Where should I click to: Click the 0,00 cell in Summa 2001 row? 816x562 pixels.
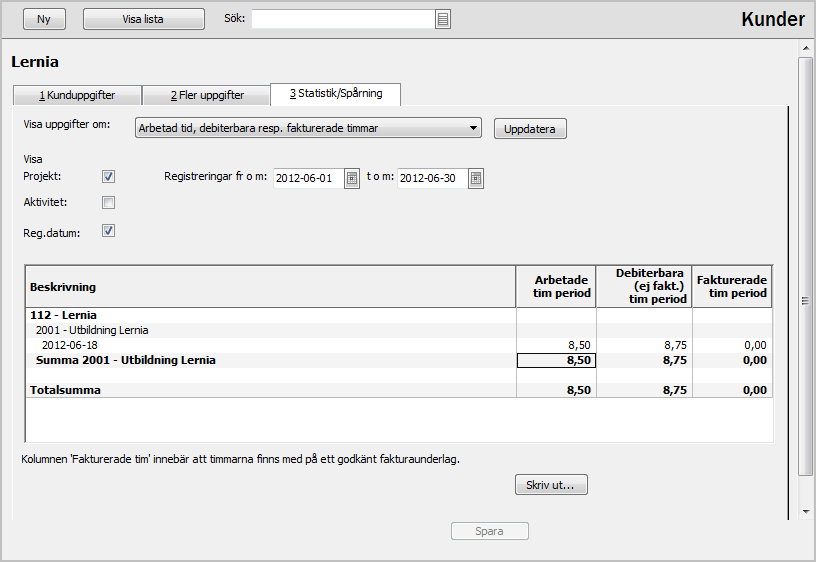point(732,361)
